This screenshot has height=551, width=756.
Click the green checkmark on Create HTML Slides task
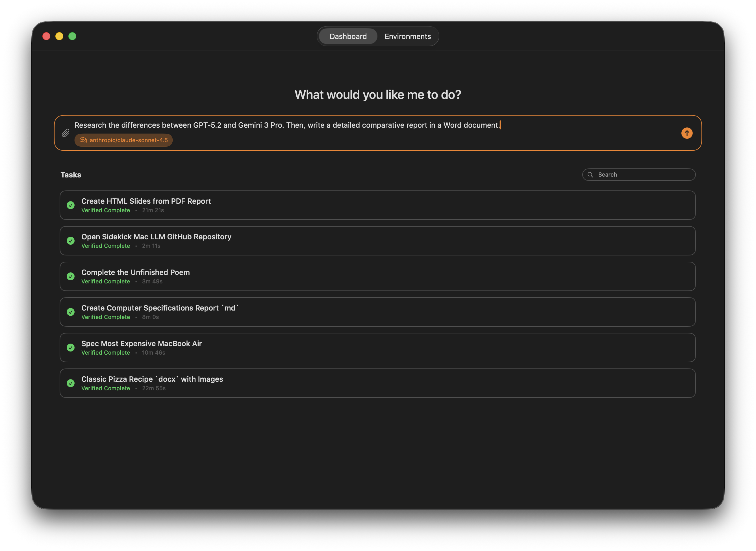click(x=71, y=205)
